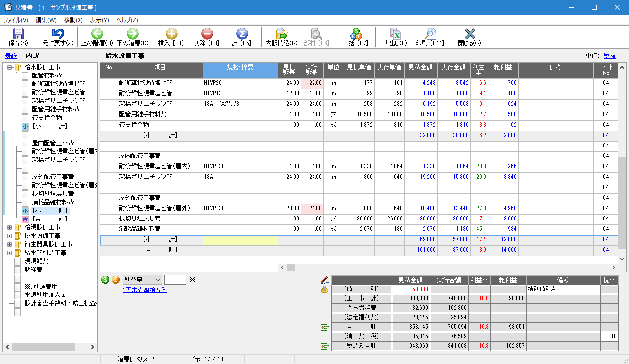
Task: Click the table's vertical scrollbar up arrow
Action: [622, 67]
